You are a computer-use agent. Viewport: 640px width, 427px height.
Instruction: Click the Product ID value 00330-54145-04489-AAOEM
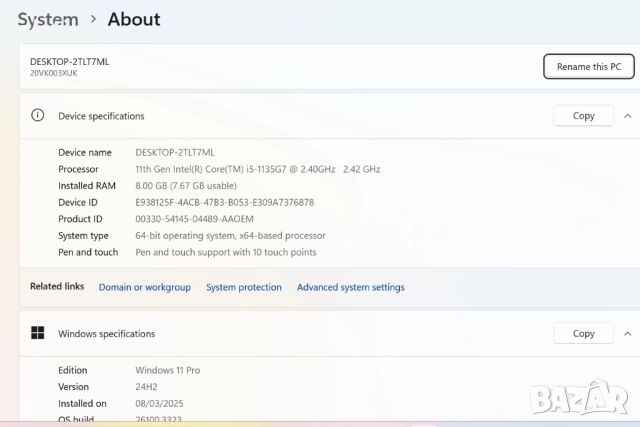pos(194,219)
